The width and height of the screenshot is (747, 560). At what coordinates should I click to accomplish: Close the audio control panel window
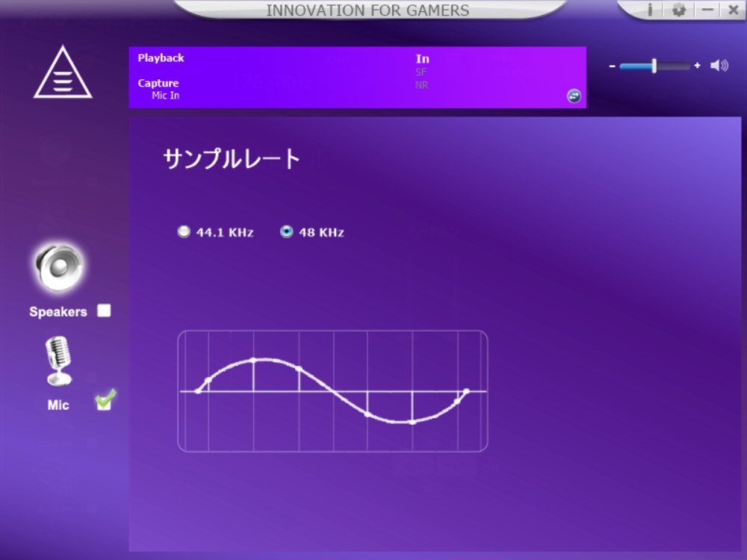click(734, 10)
